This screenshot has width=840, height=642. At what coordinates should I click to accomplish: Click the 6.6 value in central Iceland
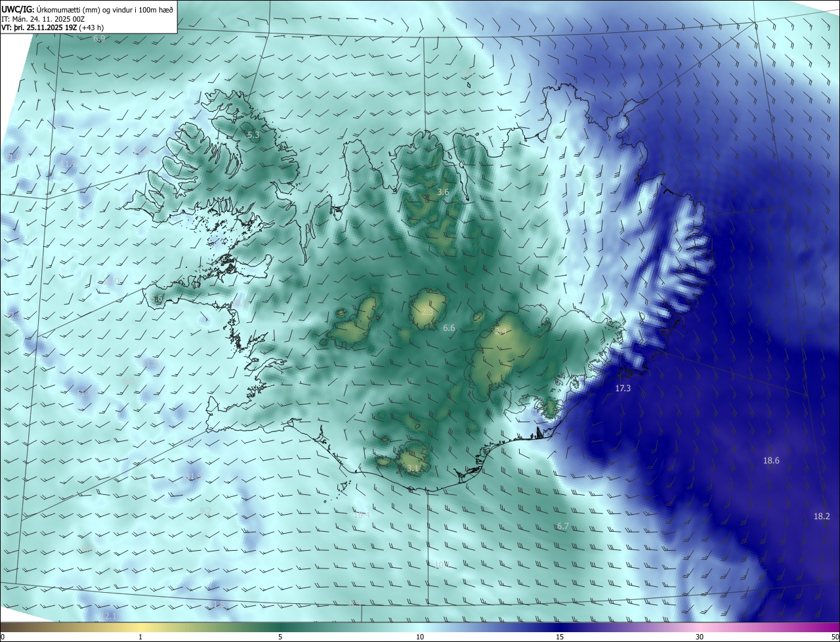449,328
